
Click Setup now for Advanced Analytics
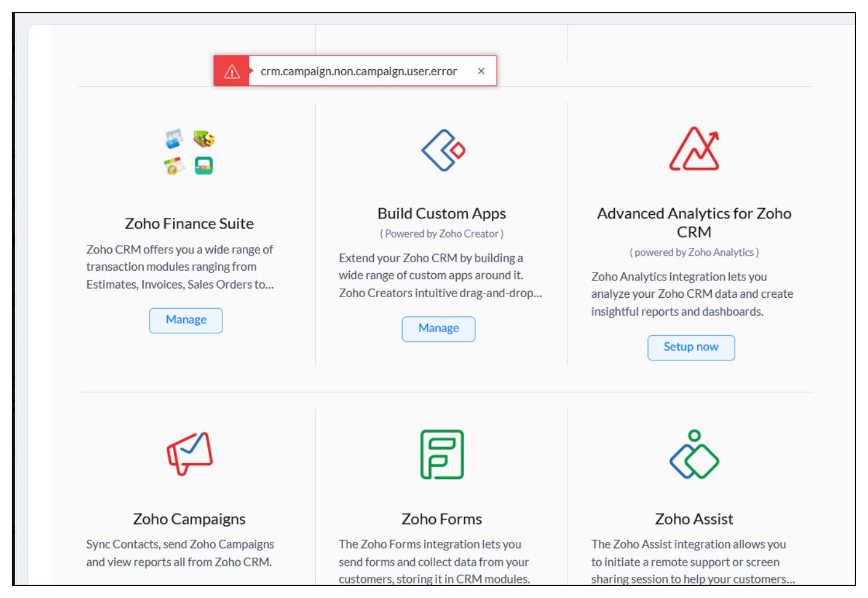pyautogui.click(x=691, y=347)
